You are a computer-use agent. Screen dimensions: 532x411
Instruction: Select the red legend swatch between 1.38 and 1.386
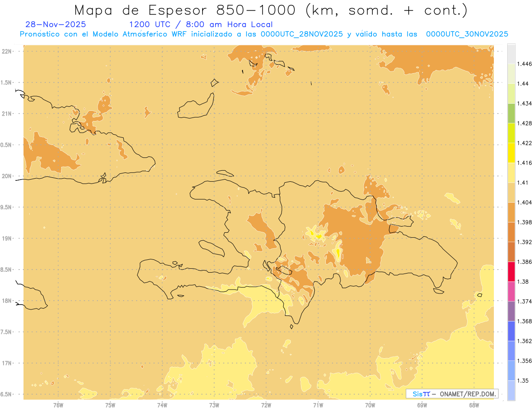coord(511,271)
